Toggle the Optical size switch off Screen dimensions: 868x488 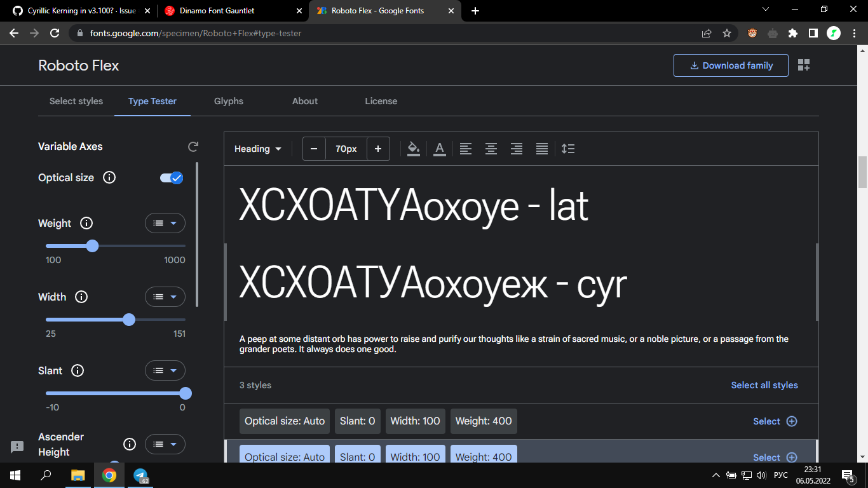click(x=171, y=178)
